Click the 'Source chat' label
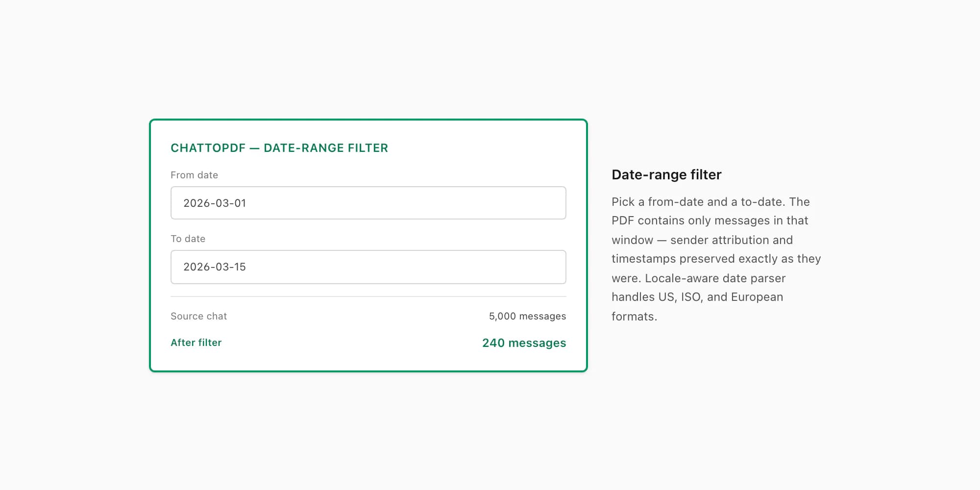This screenshot has width=980, height=490. 198,316
